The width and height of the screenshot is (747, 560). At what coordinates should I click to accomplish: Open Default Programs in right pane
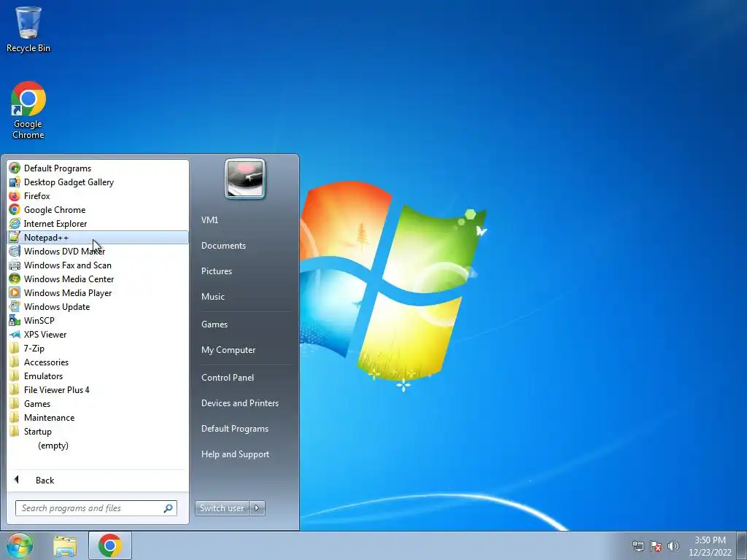(x=235, y=429)
